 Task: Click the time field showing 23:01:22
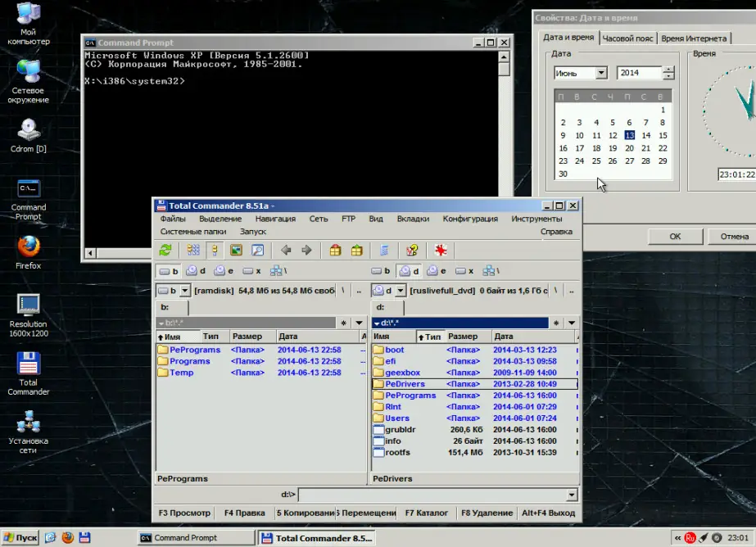tap(736, 174)
